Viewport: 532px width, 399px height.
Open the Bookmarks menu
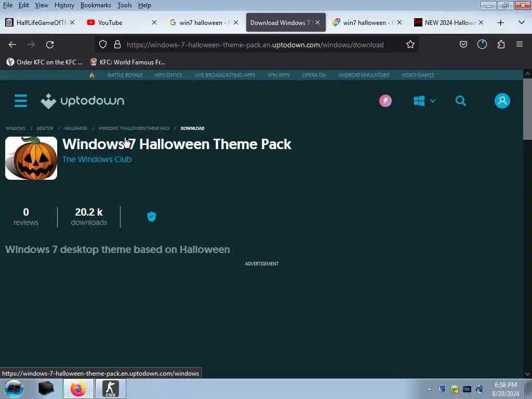tap(96, 5)
